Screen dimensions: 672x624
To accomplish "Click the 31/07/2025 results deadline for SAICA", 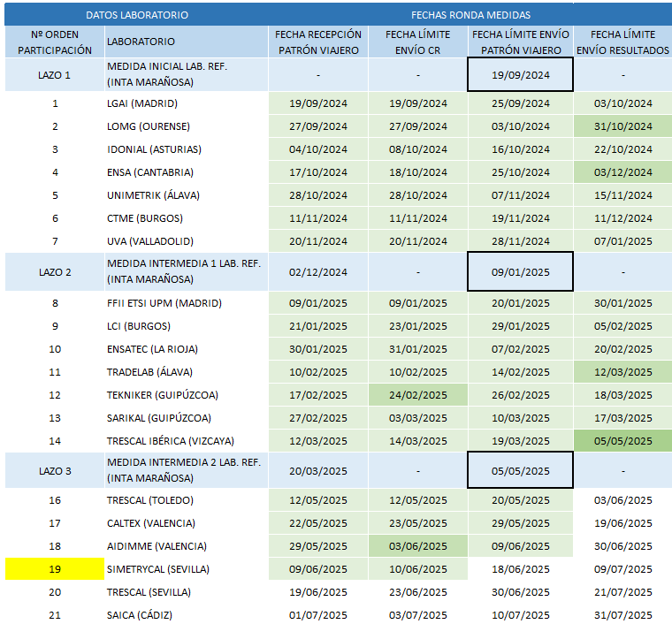I will coord(622,615).
